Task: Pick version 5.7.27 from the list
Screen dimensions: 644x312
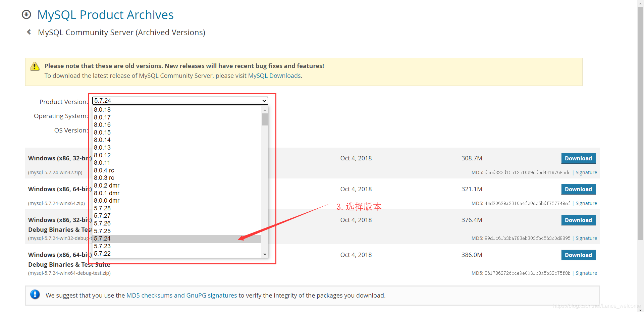Action: 177,216
